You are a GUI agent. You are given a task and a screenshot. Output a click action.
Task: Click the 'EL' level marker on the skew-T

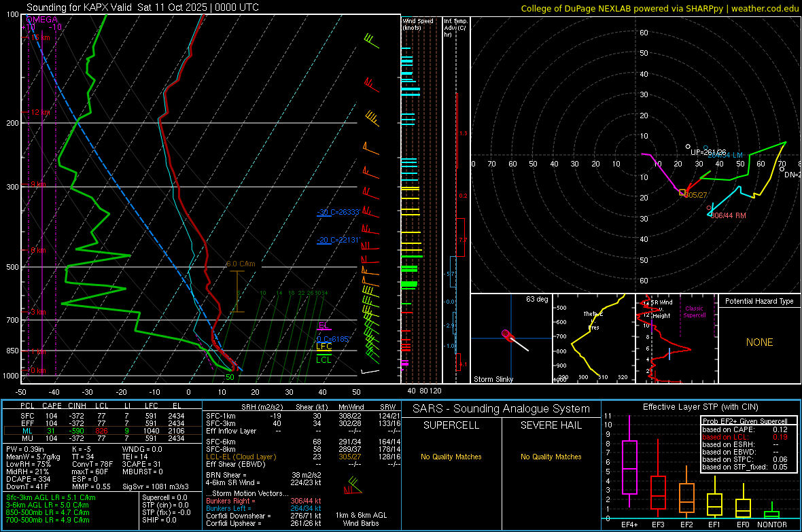coord(324,325)
